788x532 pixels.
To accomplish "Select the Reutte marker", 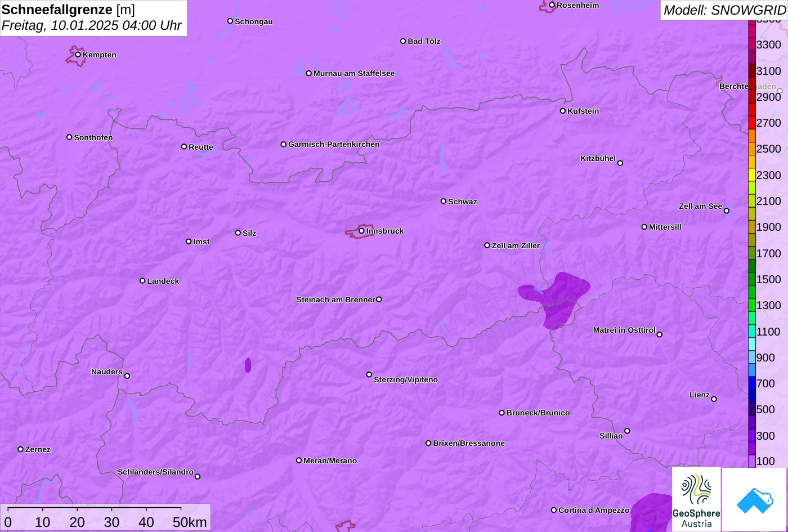I will click(184, 147).
